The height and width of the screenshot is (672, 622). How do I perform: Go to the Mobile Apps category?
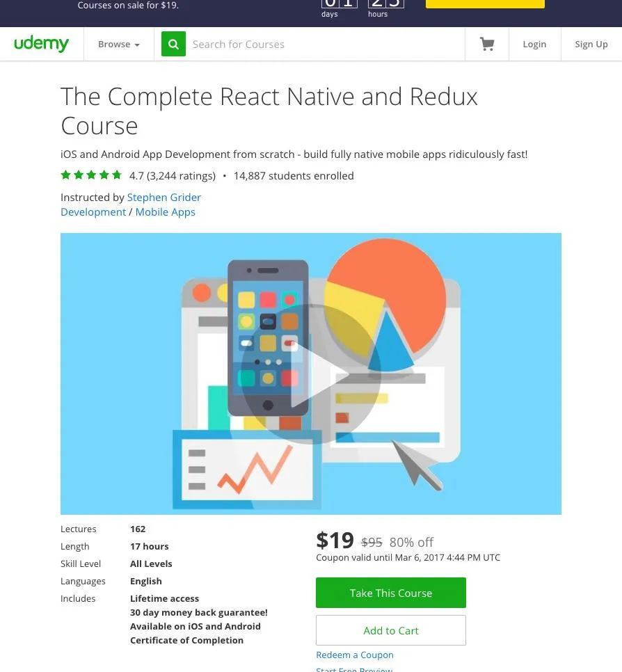[x=166, y=211]
